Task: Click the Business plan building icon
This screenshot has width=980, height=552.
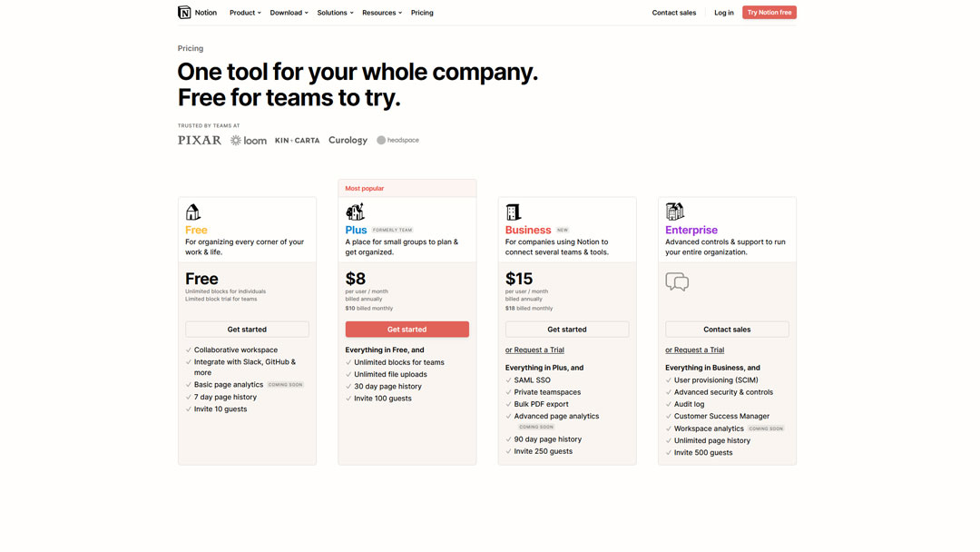Action: 513,212
